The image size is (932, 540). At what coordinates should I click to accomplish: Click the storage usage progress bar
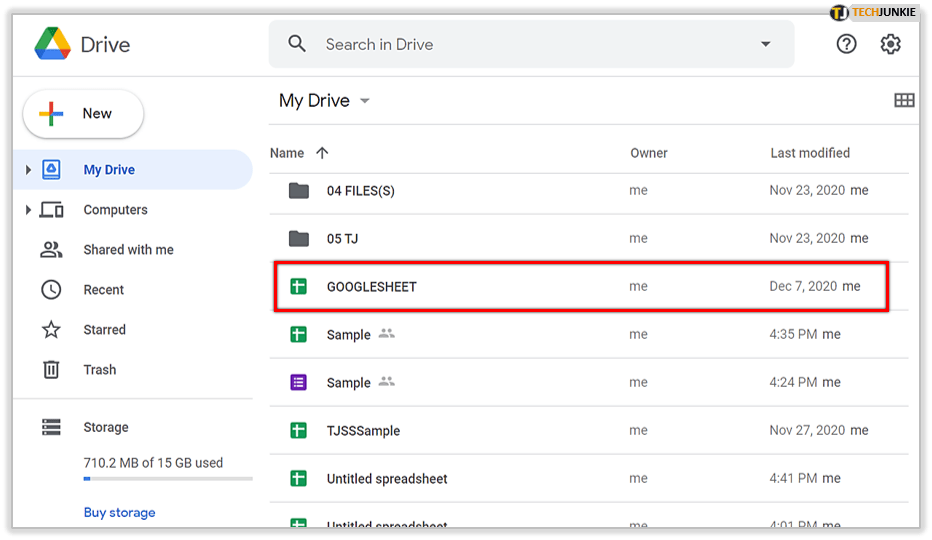(167, 479)
